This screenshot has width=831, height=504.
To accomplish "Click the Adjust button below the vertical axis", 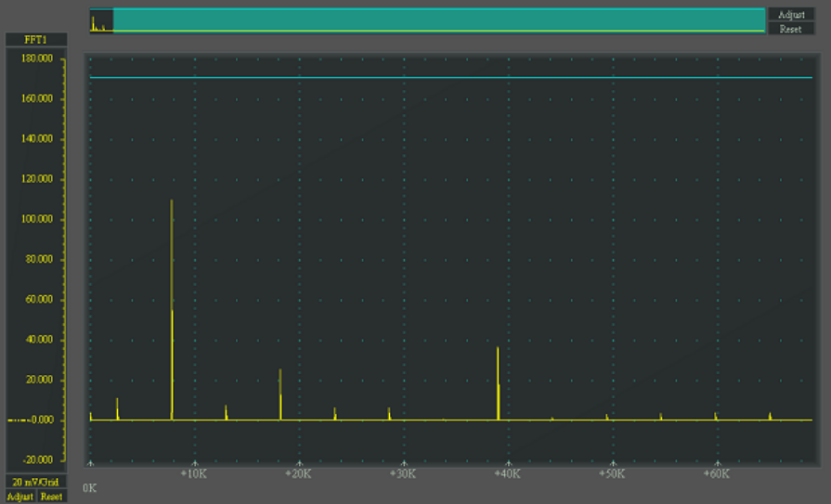I will coord(19,497).
